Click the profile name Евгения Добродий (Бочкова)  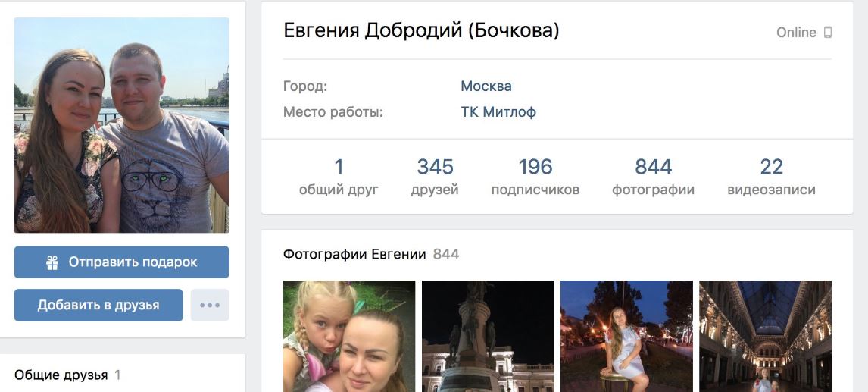421,30
